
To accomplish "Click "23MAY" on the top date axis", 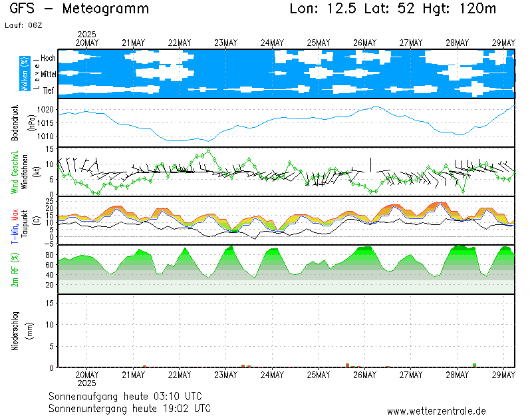I will pos(226,43).
